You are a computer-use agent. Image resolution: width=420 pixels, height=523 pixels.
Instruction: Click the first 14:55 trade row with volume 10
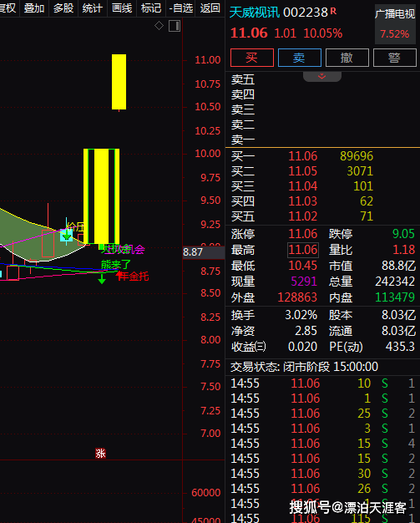tap(322, 383)
